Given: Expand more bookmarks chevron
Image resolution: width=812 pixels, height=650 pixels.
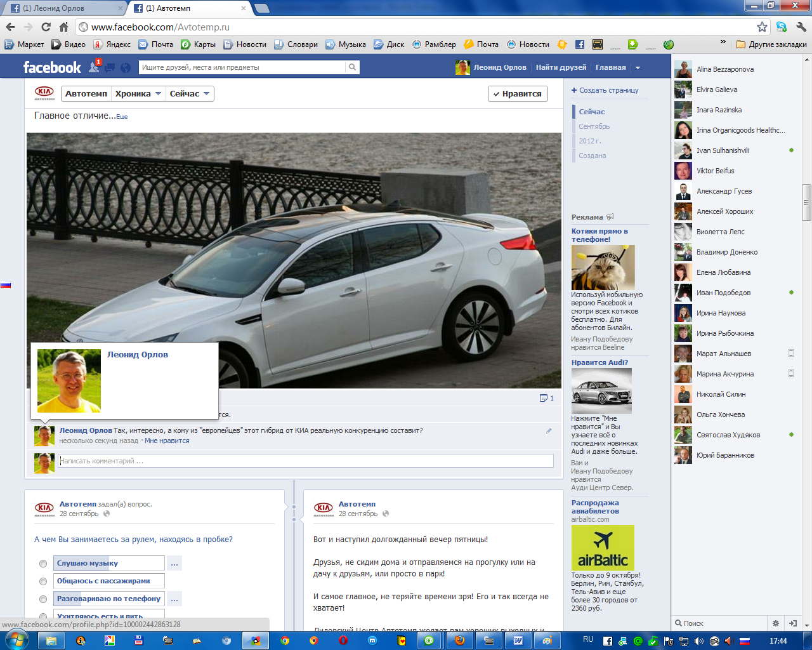Looking at the screenshot, I should click(723, 42).
